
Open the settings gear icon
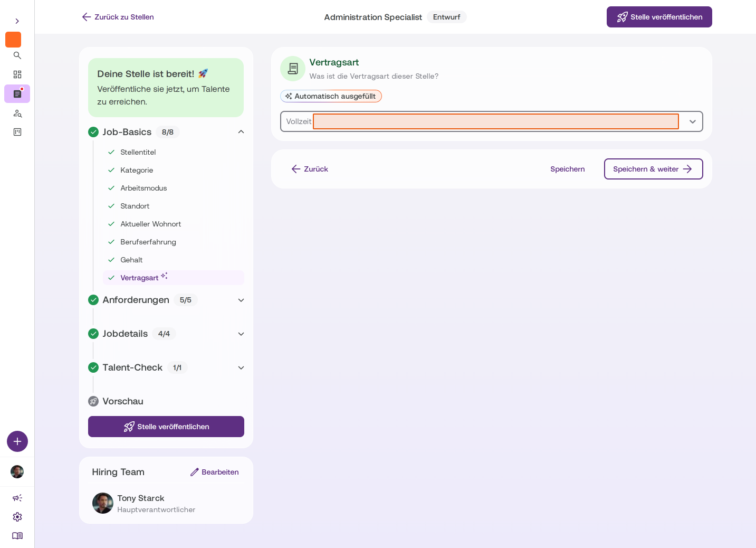point(17,517)
